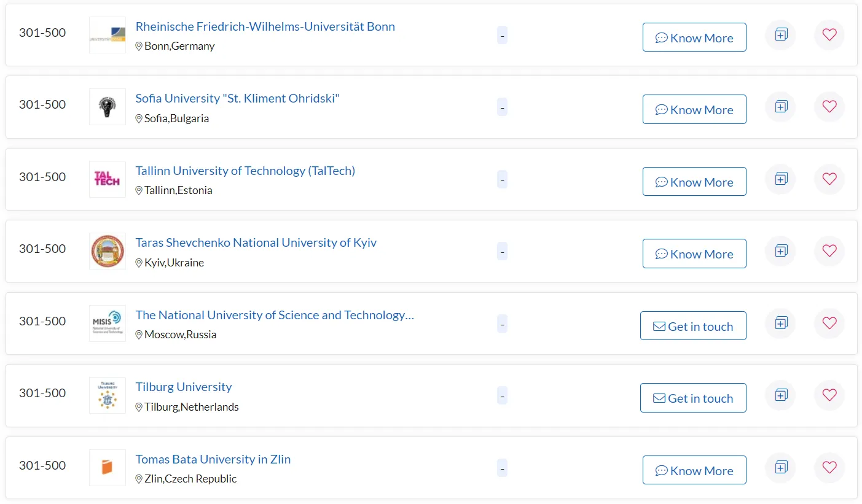This screenshot has width=862, height=504.
Task: Shortlist Taras Shevchenko University with heart
Action: point(829,251)
